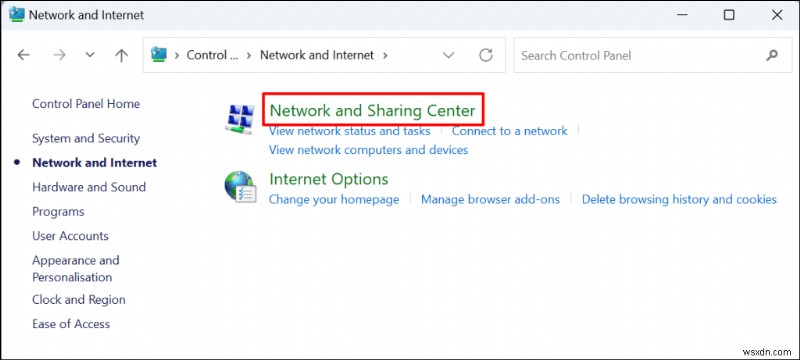Click the Control Panel address bar icon
This screenshot has height=360, width=800.
(x=159, y=55)
